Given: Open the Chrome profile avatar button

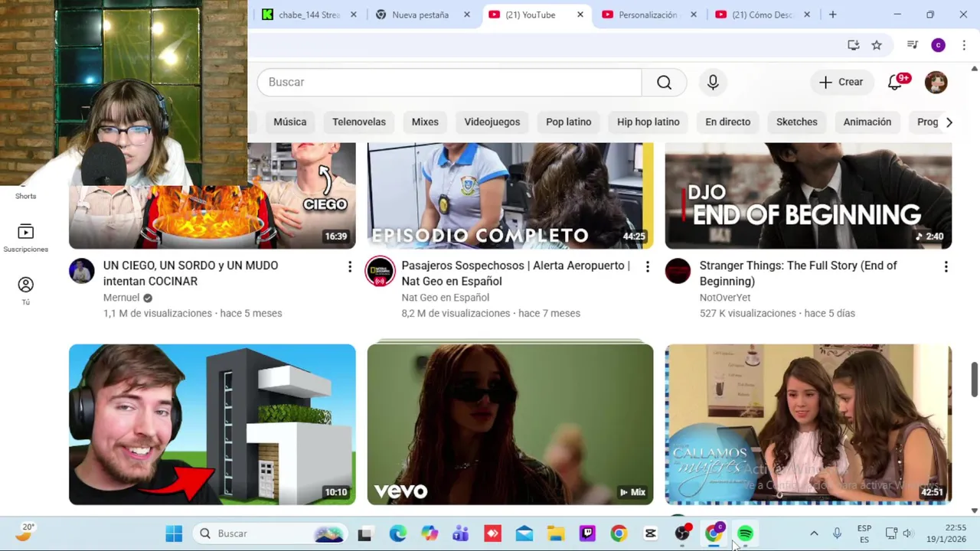Looking at the screenshot, I should coord(938,45).
